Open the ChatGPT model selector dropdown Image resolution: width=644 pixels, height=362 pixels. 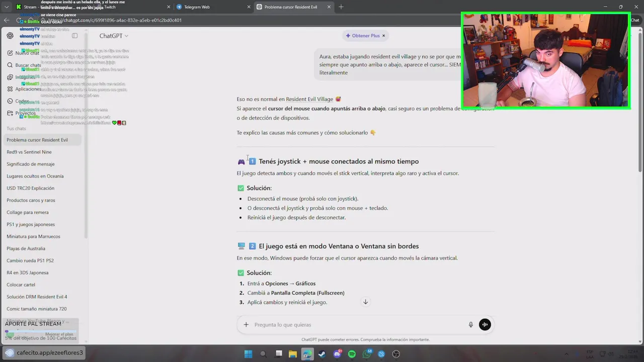point(114,36)
